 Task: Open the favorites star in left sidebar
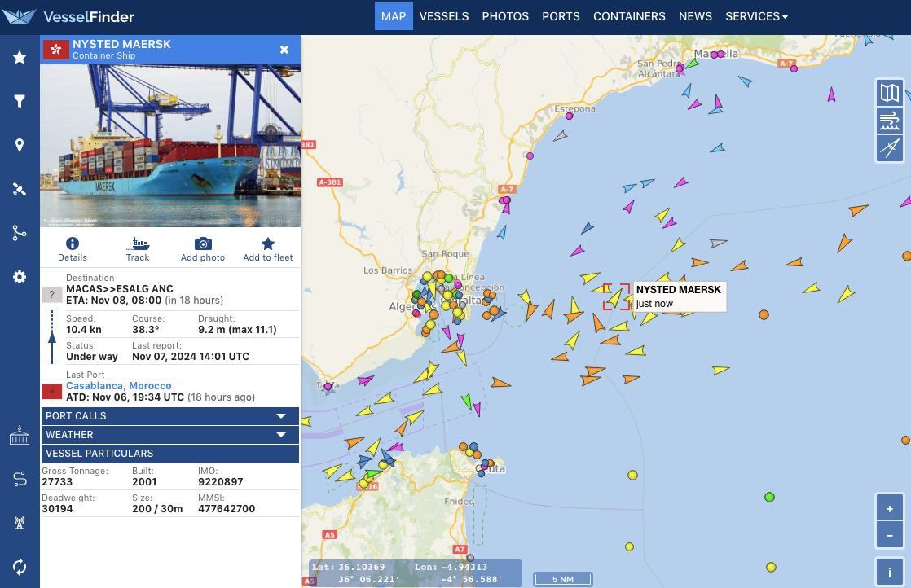[x=20, y=57]
